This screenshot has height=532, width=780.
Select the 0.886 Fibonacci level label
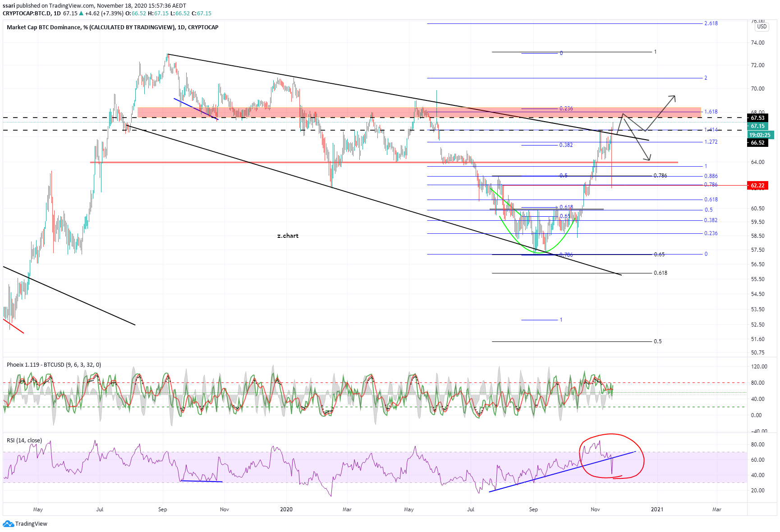point(711,176)
